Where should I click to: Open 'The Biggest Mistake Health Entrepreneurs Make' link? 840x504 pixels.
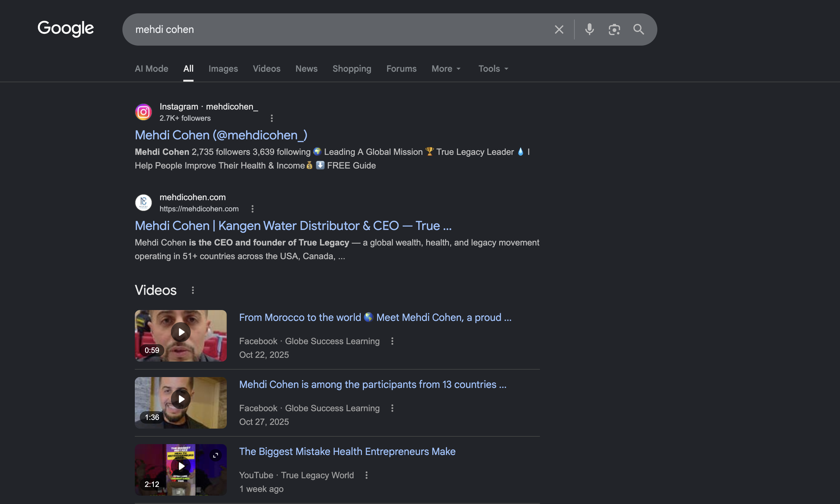pyautogui.click(x=347, y=451)
